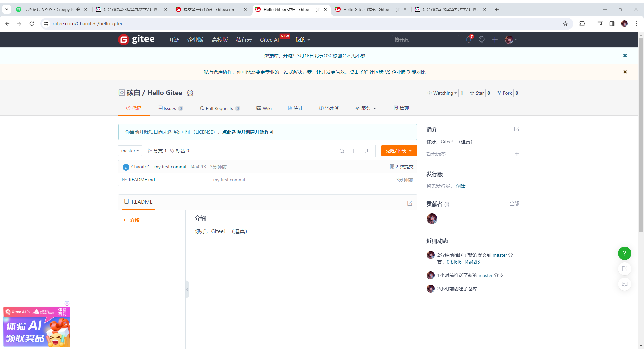Fork the Hello Gitee repository
Screen dimensions: 644x349
(504, 93)
